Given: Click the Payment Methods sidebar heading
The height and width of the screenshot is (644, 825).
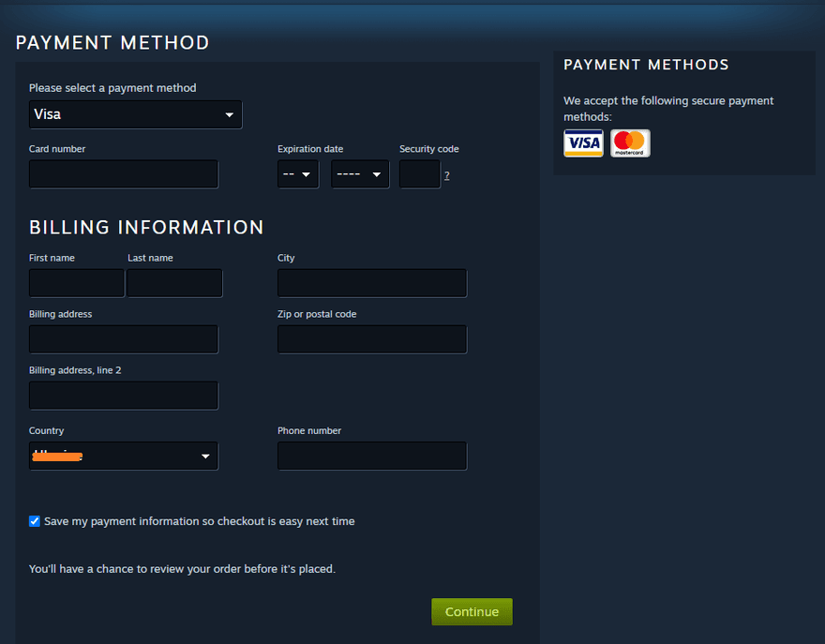Looking at the screenshot, I should pos(646,65).
